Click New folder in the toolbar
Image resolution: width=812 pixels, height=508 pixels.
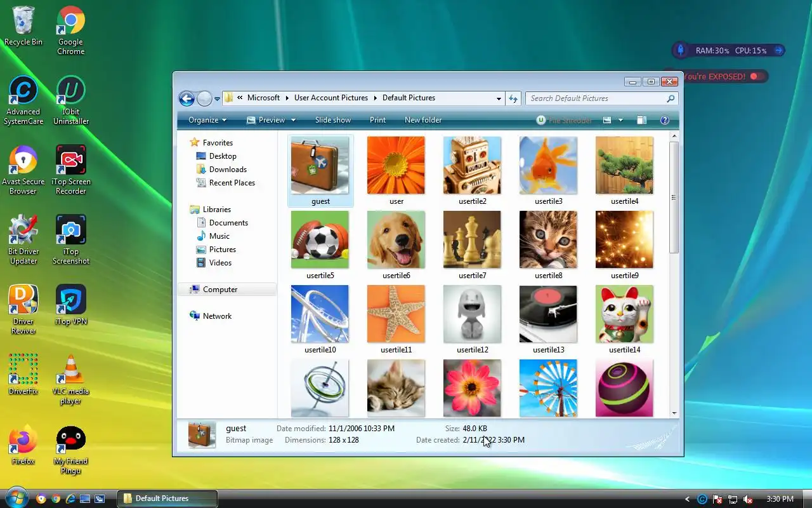click(423, 120)
